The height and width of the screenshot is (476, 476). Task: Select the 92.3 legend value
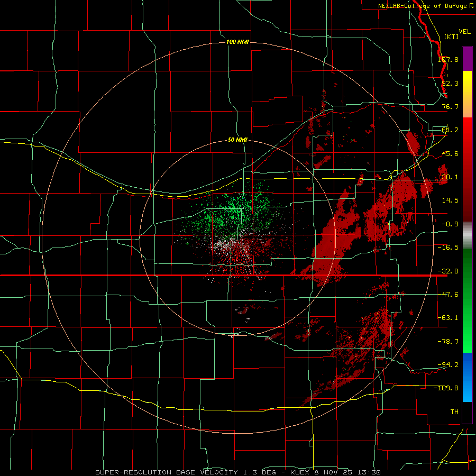pos(450,83)
